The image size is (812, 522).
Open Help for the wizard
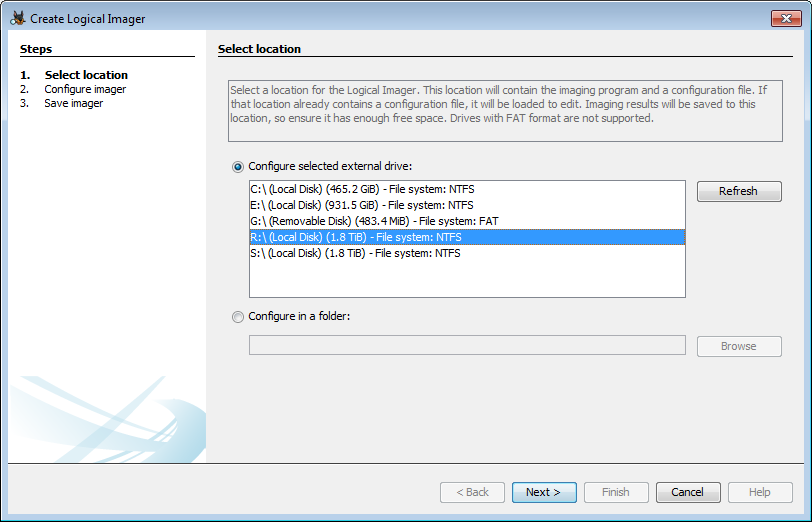(x=759, y=492)
